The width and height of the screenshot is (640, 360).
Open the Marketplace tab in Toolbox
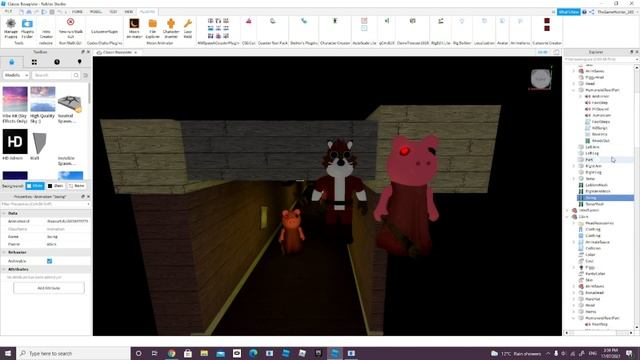click(x=11, y=62)
